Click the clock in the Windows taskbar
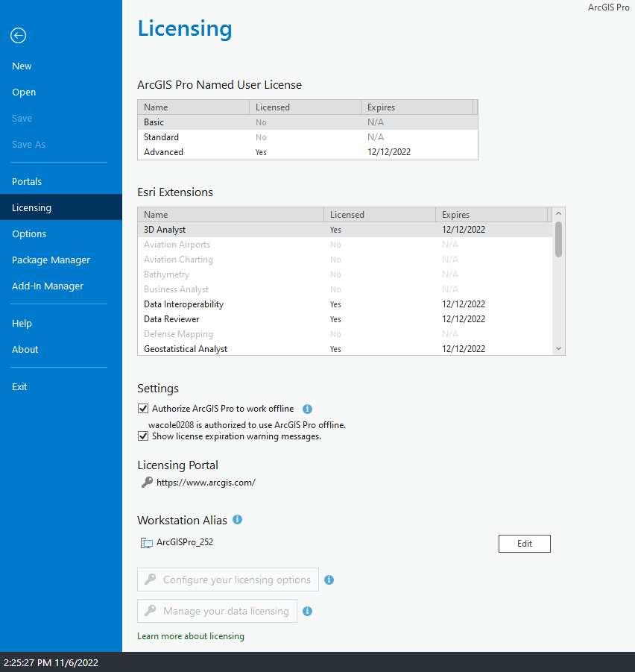This screenshot has height=672, width=635. pos(50,663)
